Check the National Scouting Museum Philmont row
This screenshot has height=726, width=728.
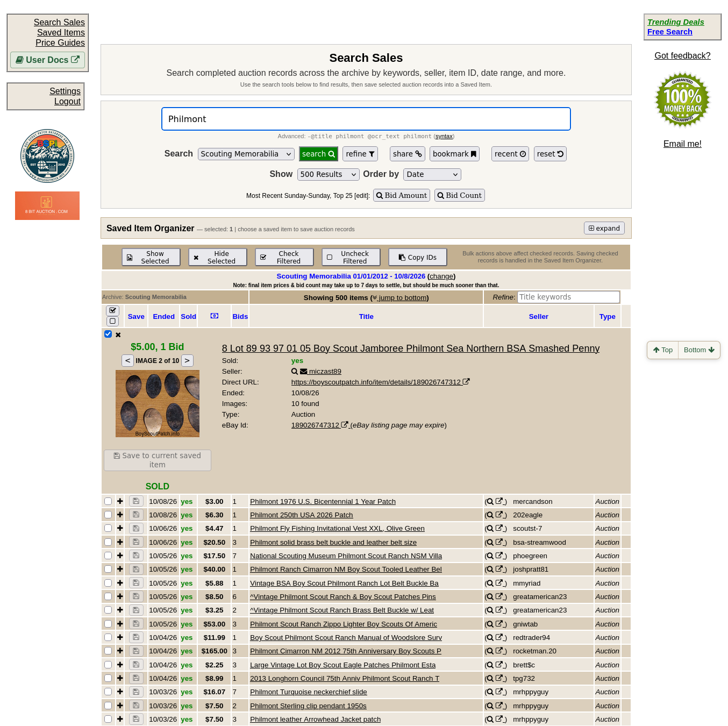108,556
